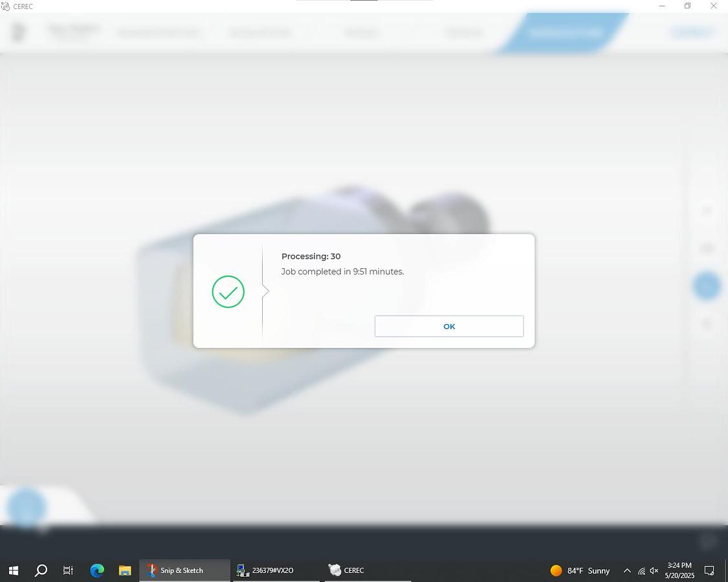Click the muted volume speaker icon
The height and width of the screenshot is (582, 728).
(654, 570)
